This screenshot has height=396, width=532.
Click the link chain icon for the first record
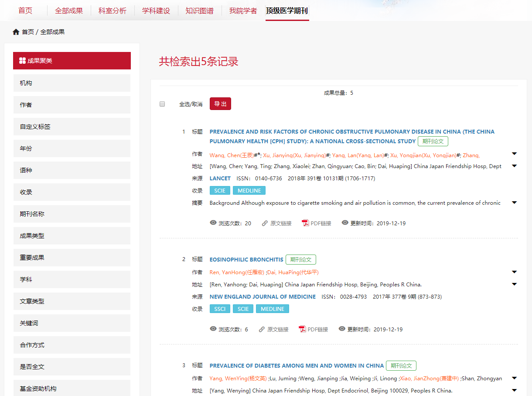click(265, 223)
